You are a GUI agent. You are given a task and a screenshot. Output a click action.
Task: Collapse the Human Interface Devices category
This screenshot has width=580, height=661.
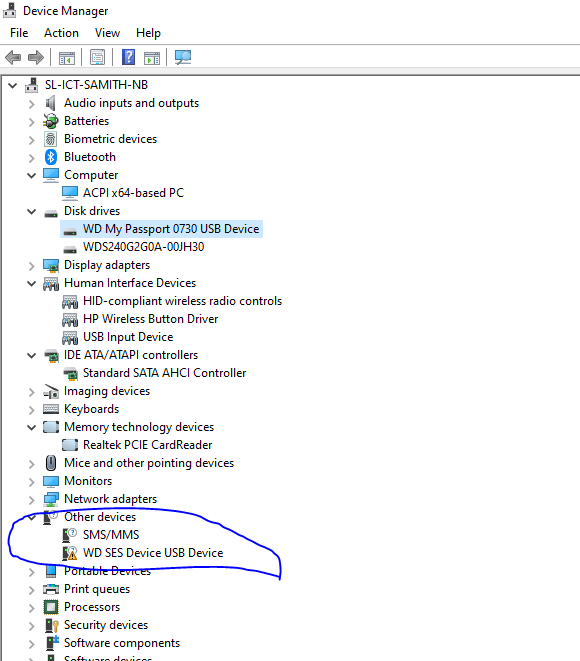tap(32, 284)
